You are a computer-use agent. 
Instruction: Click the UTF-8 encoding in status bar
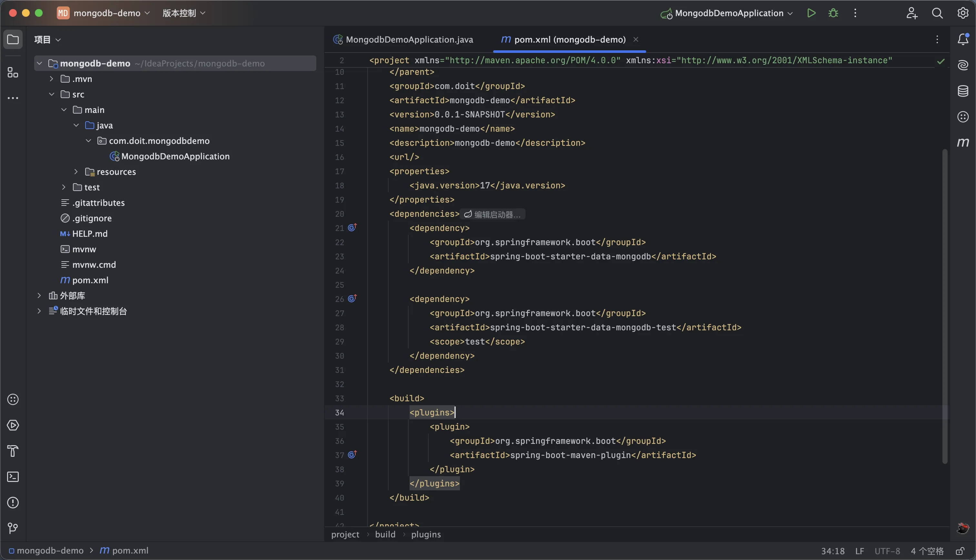(x=887, y=551)
